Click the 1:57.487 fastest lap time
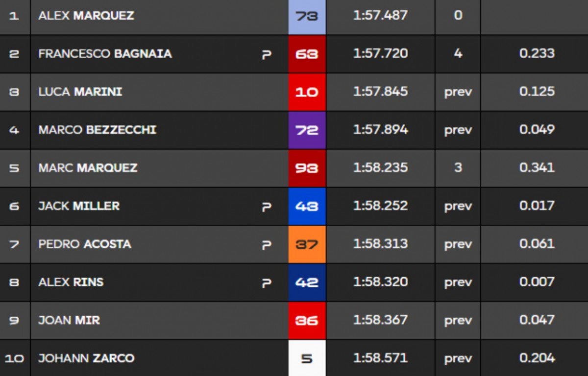Screen dimensions: 588x376 pos(380,16)
